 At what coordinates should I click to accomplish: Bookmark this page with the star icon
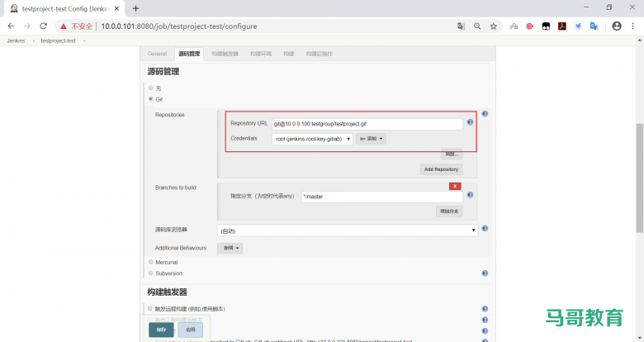click(493, 26)
